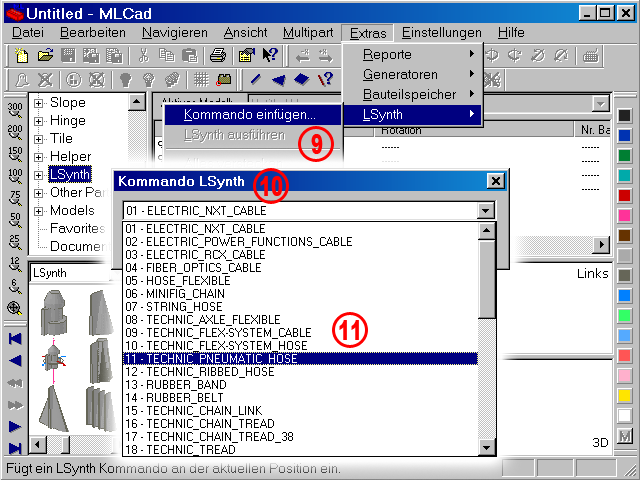Expand the Hinge tree node
This screenshot has width=640, height=480.
(38, 121)
